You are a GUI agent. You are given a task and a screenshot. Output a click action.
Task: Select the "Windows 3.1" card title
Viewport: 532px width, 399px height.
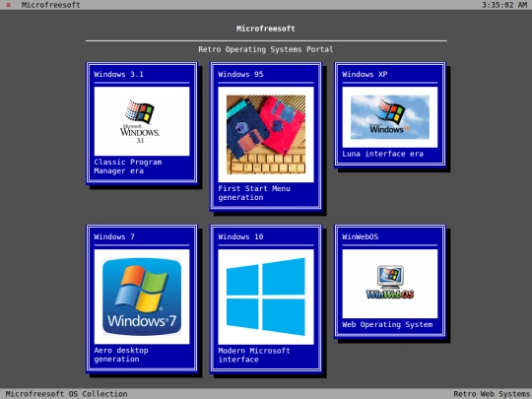coord(119,74)
